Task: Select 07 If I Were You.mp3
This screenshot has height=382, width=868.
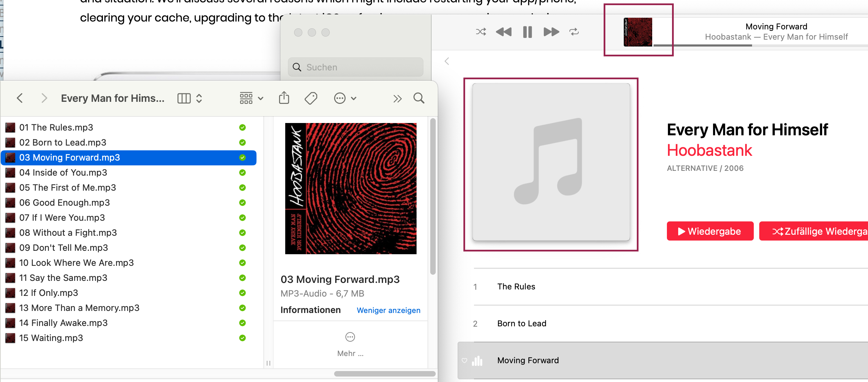Action: pos(62,218)
